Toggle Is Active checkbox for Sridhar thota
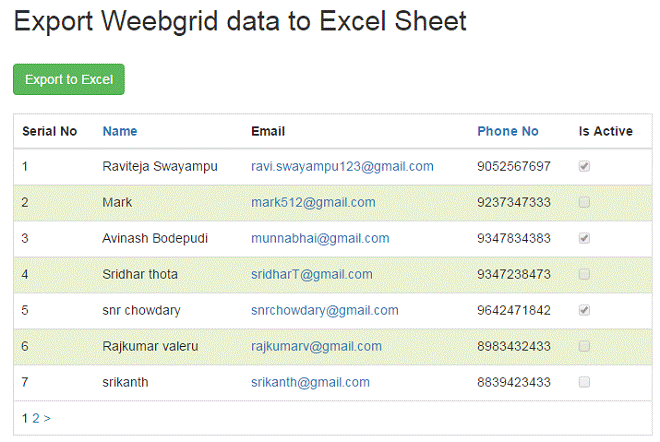This screenshot has width=660, height=442. click(x=585, y=274)
